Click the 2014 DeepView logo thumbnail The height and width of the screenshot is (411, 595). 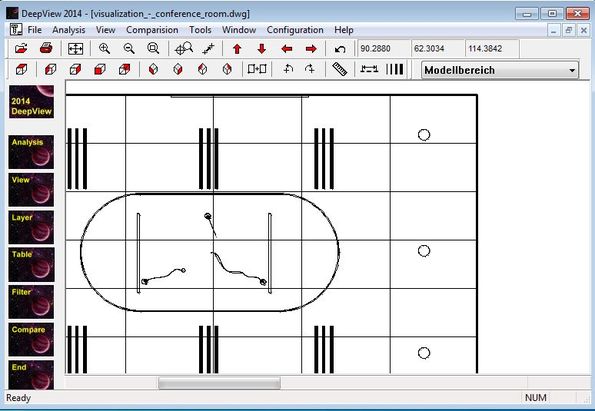coord(31,102)
